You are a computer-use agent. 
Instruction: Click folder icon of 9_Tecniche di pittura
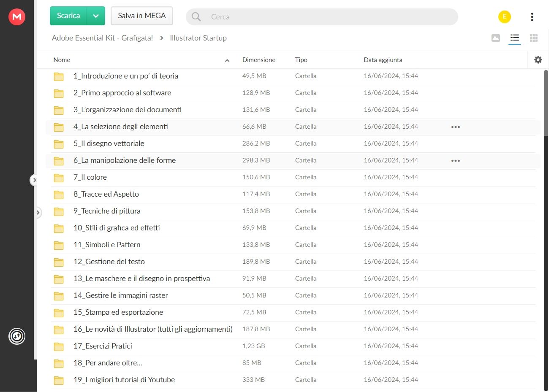pos(59,211)
